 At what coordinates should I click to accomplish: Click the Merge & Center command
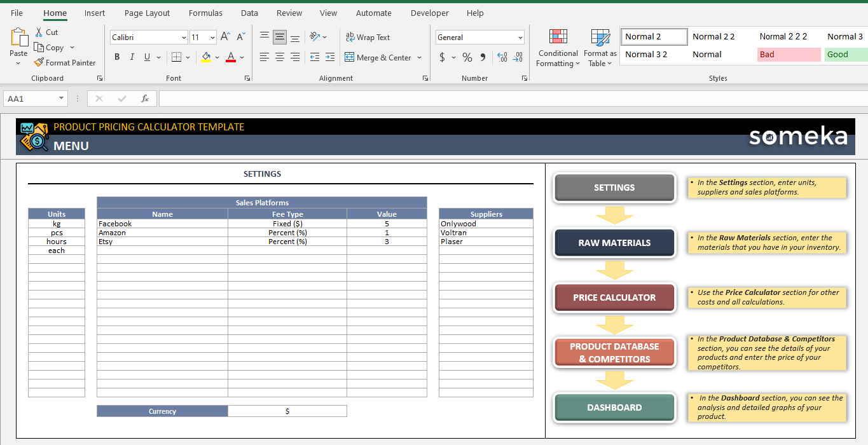pyautogui.click(x=379, y=57)
